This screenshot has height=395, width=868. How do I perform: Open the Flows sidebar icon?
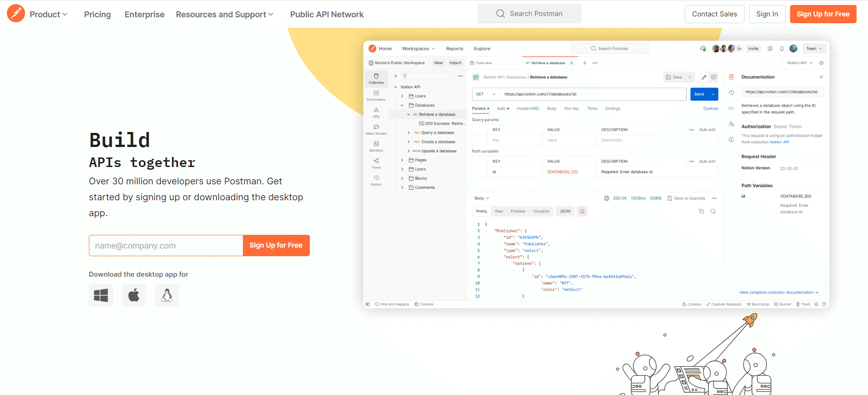point(376,163)
